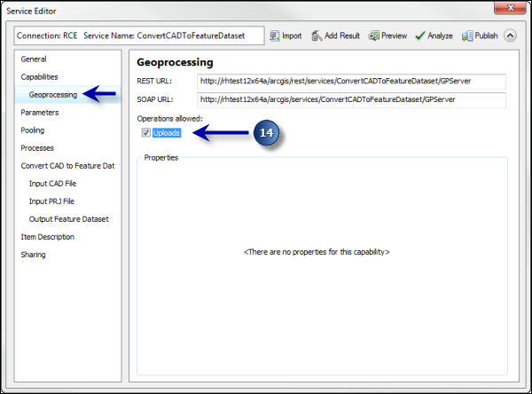
Task: Open the Item Description section
Action: coord(48,237)
